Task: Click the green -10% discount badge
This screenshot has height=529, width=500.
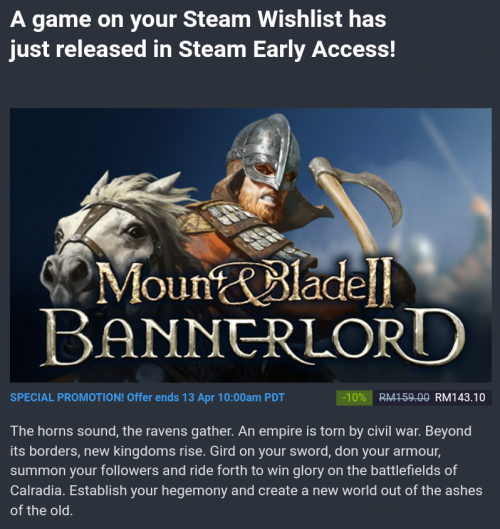Action: (x=354, y=398)
